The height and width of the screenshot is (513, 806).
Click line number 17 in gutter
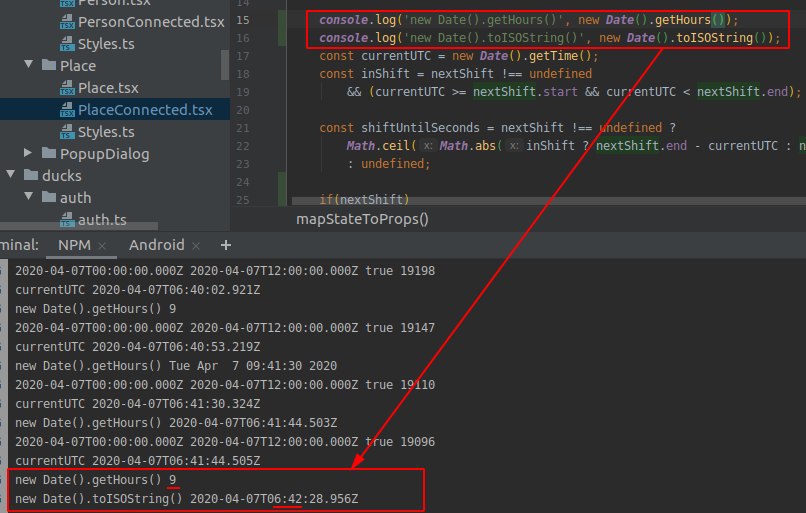[243, 56]
